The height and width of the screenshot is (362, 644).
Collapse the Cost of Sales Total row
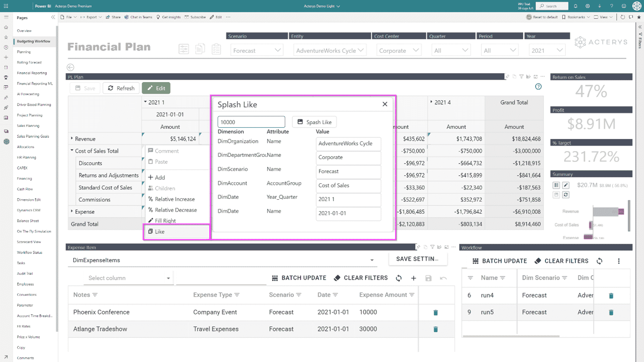tap(72, 151)
